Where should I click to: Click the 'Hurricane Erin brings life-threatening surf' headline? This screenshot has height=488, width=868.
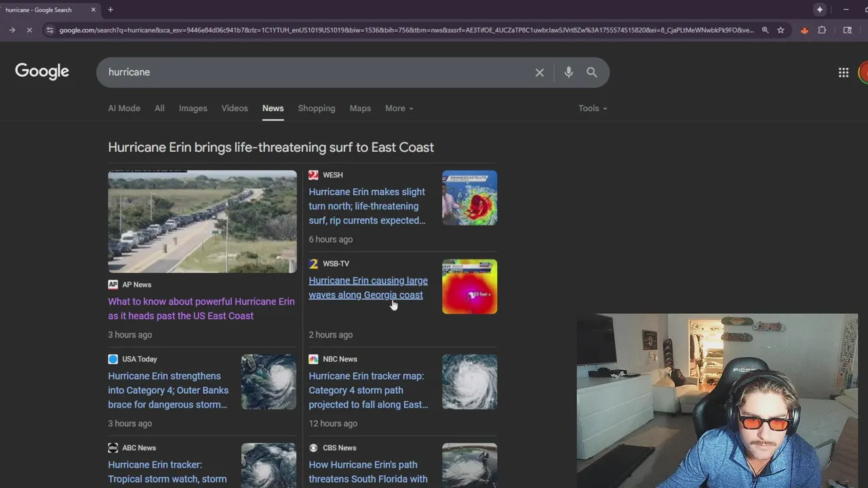[x=271, y=147]
